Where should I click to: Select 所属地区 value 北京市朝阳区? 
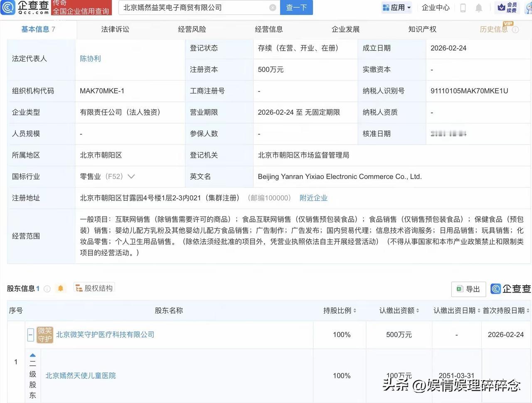tap(101, 155)
